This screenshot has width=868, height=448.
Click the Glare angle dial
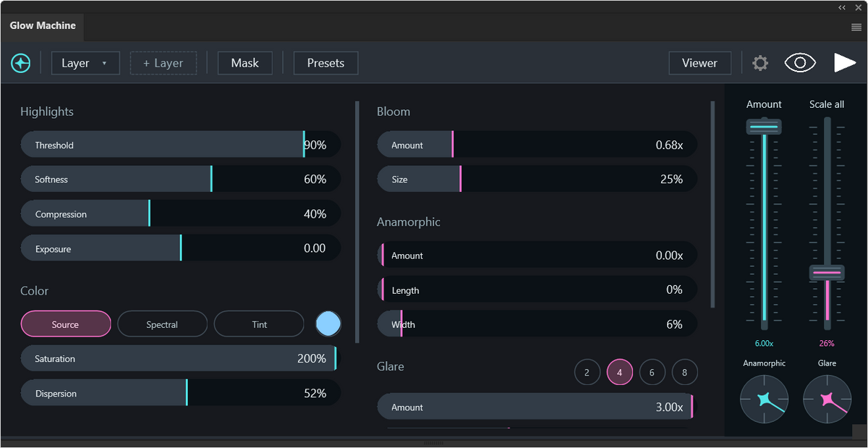coord(827,400)
